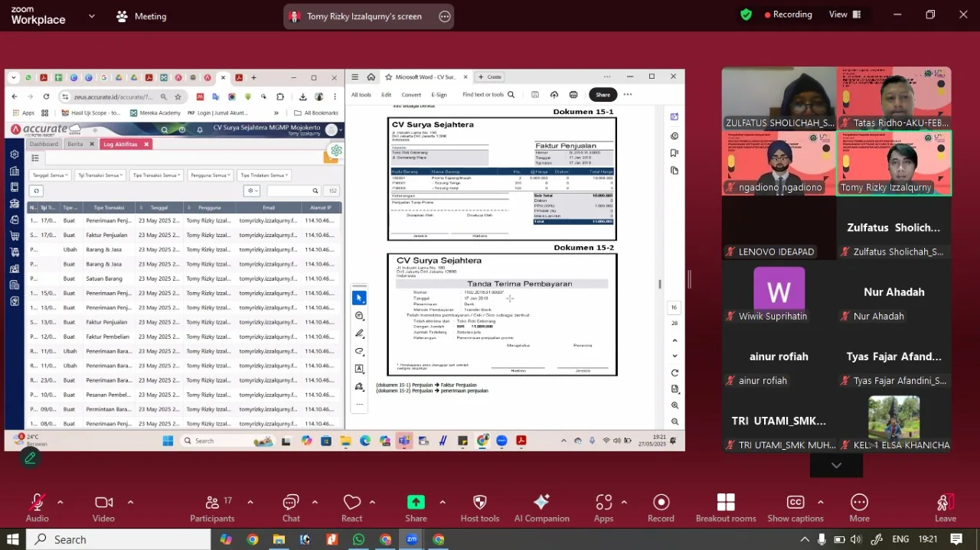
Task: Expand video options arrow next to Video
Action: [x=130, y=503]
